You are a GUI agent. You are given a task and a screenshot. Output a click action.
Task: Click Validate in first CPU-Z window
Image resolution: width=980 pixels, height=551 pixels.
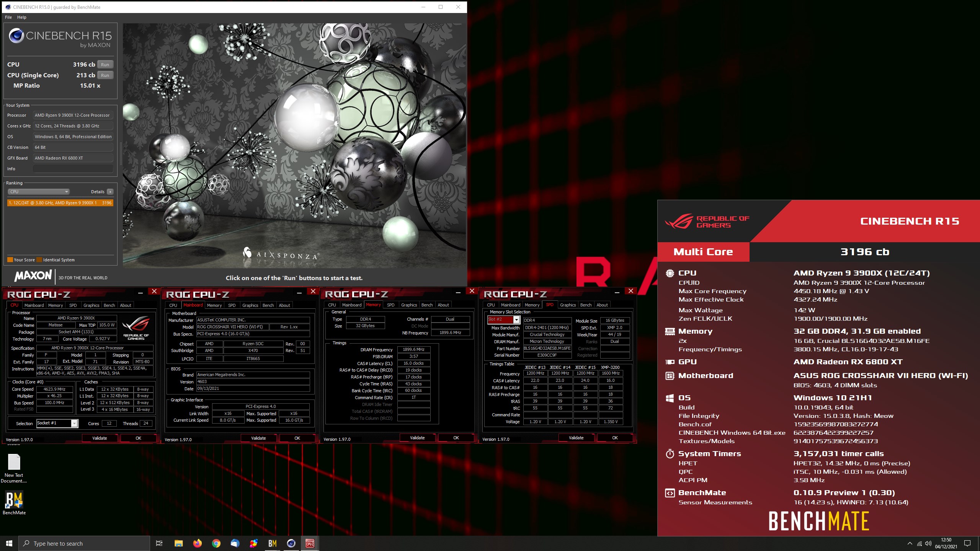(x=100, y=438)
